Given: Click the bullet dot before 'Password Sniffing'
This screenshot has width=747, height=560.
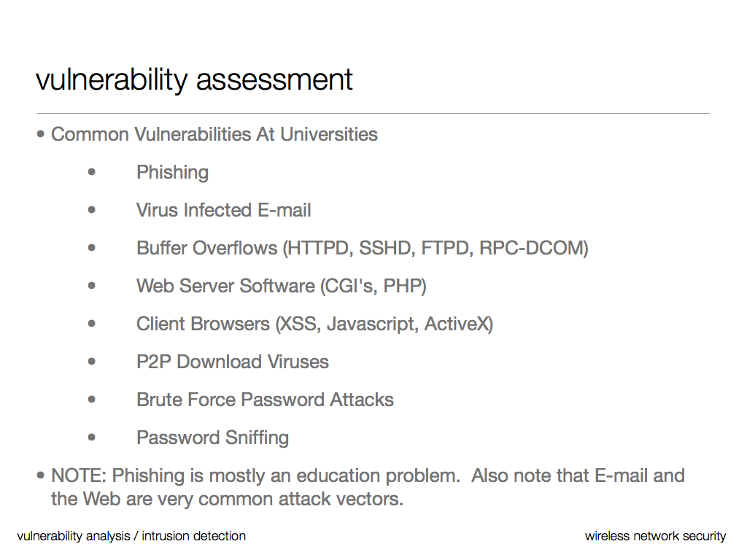Looking at the screenshot, I should [92, 437].
